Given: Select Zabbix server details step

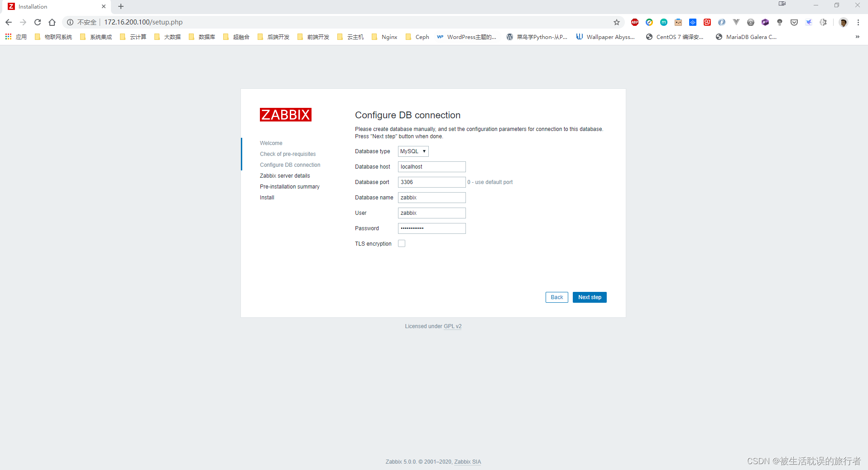Looking at the screenshot, I should [285, 176].
